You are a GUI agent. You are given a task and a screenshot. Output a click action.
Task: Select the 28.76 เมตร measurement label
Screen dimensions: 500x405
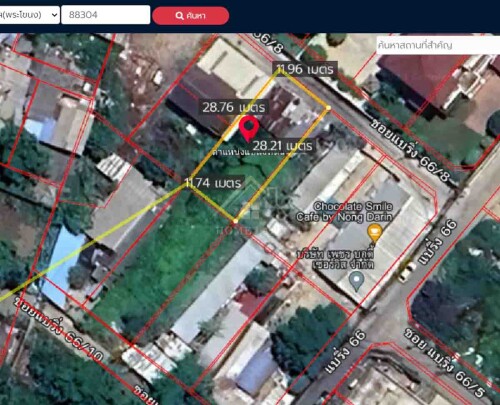[234, 107]
